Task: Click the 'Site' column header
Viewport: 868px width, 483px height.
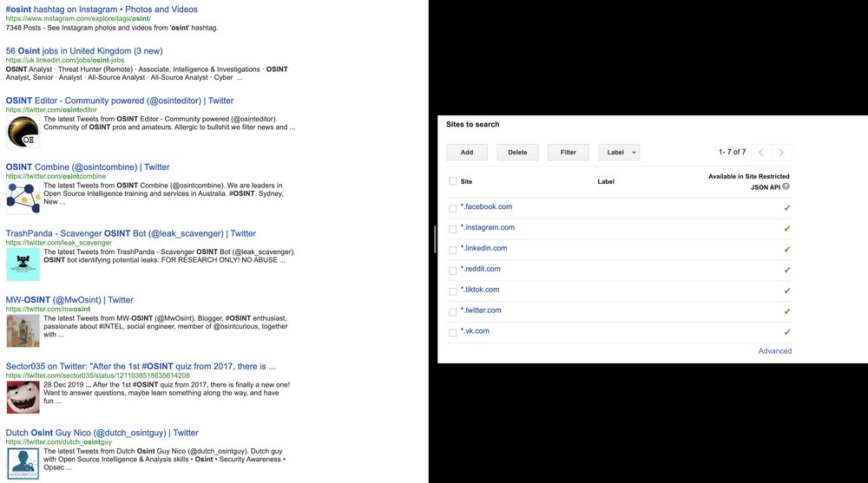Action: [466, 181]
